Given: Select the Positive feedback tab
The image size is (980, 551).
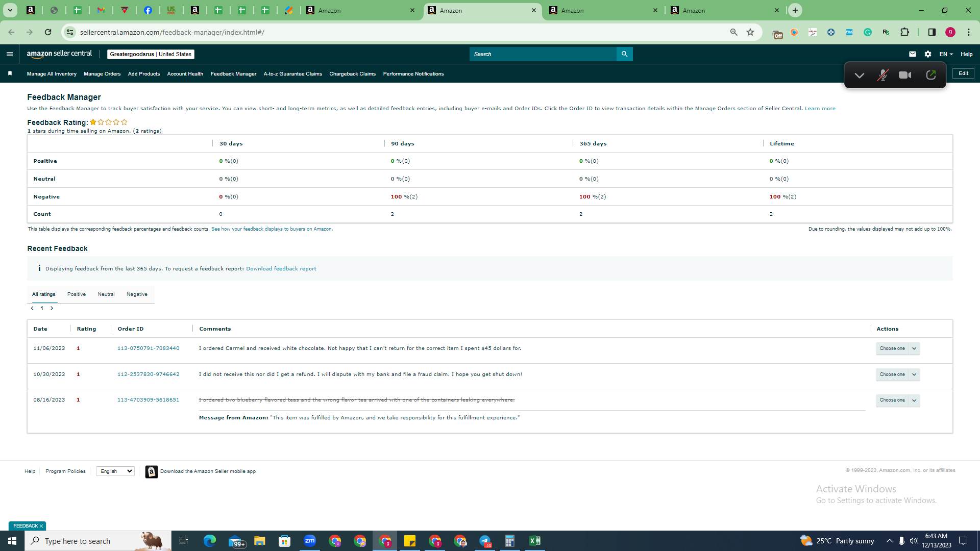Looking at the screenshot, I should pos(77,294).
